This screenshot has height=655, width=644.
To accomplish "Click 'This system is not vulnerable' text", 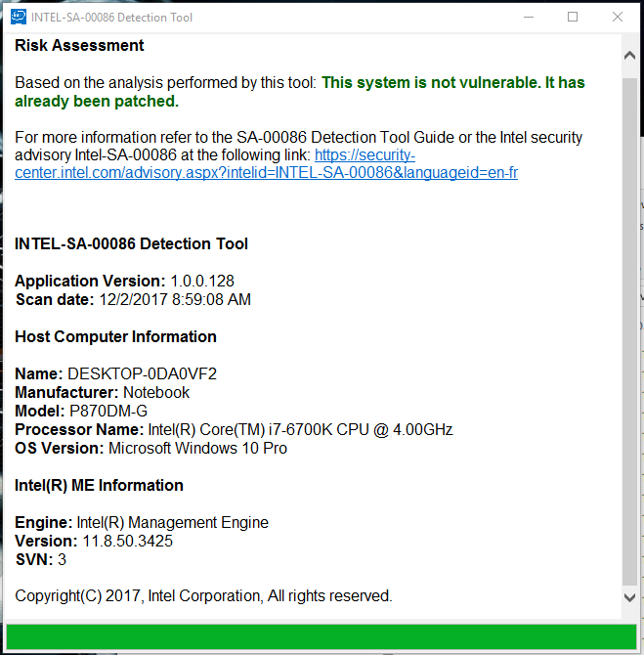I will pyautogui.click(x=430, y=82).
